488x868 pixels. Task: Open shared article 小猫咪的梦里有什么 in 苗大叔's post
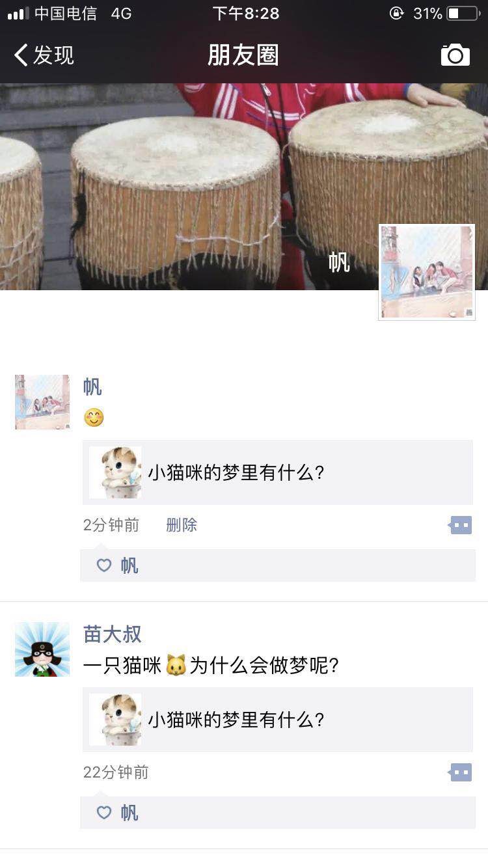(x=278, y=720)
